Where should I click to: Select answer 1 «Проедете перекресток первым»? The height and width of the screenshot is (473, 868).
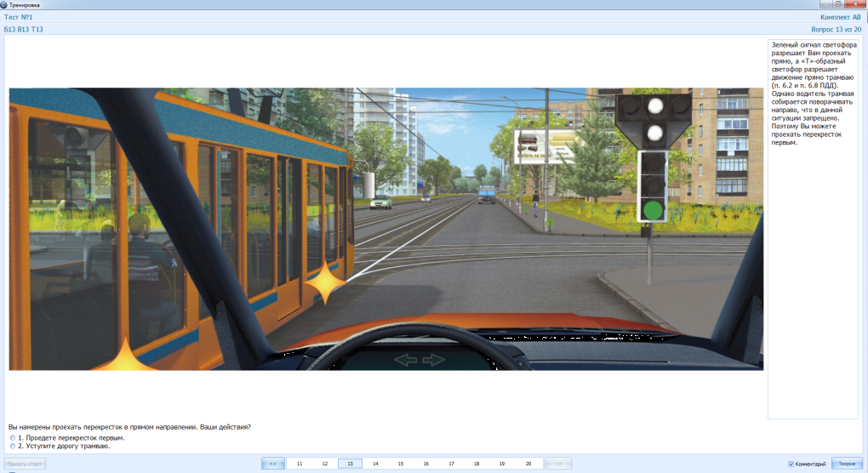(x=12, y=438)
